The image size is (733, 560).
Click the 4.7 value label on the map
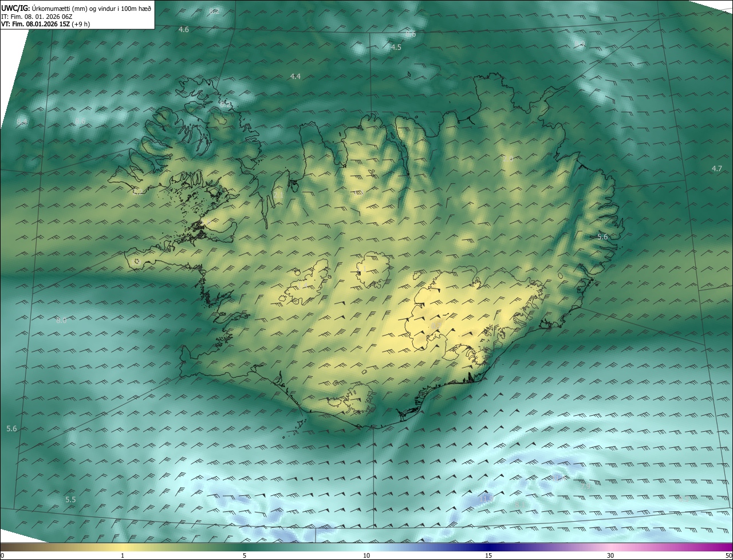pos(717,168)
